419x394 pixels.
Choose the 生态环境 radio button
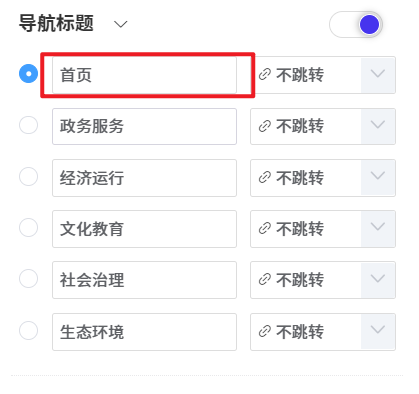click(x=28, y=330)
